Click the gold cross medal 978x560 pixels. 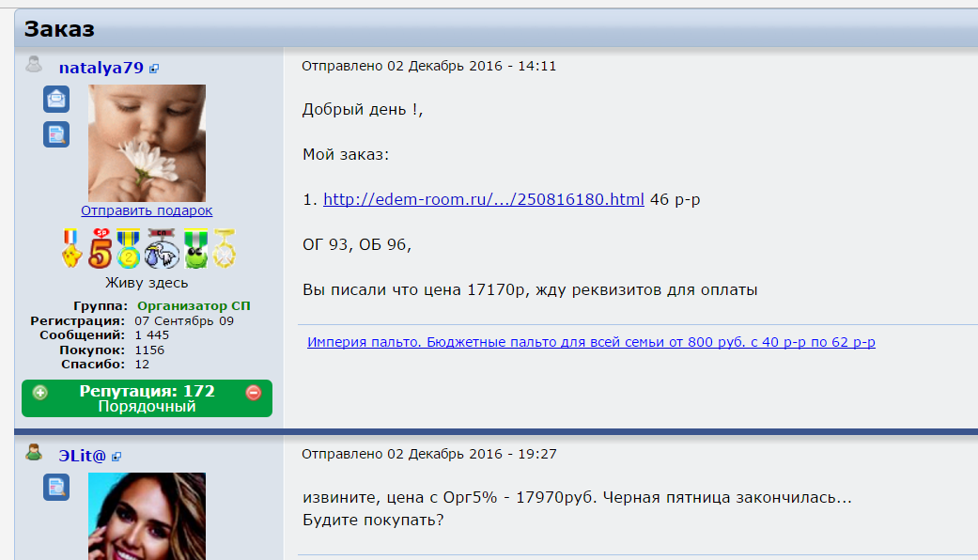(225, 248)
